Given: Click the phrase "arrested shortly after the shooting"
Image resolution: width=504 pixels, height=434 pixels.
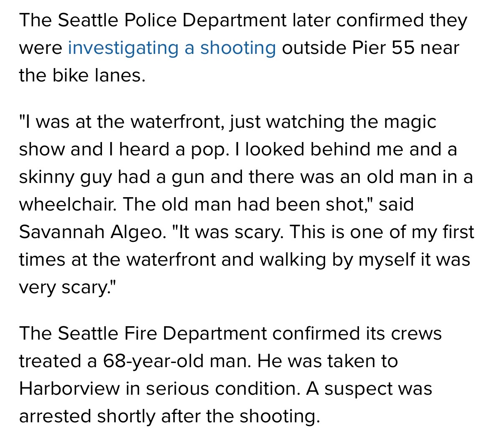Looking at the screenshot, I should point(169,416).
